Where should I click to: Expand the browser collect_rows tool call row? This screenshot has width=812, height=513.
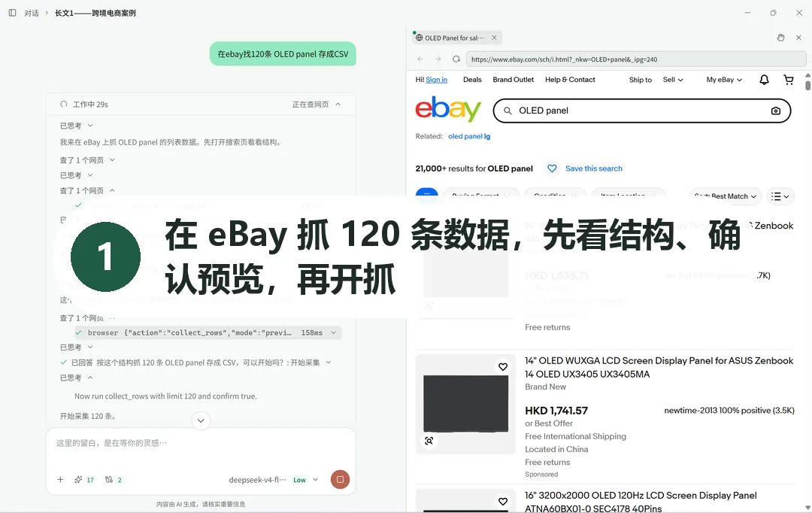[x=208, y=332]
